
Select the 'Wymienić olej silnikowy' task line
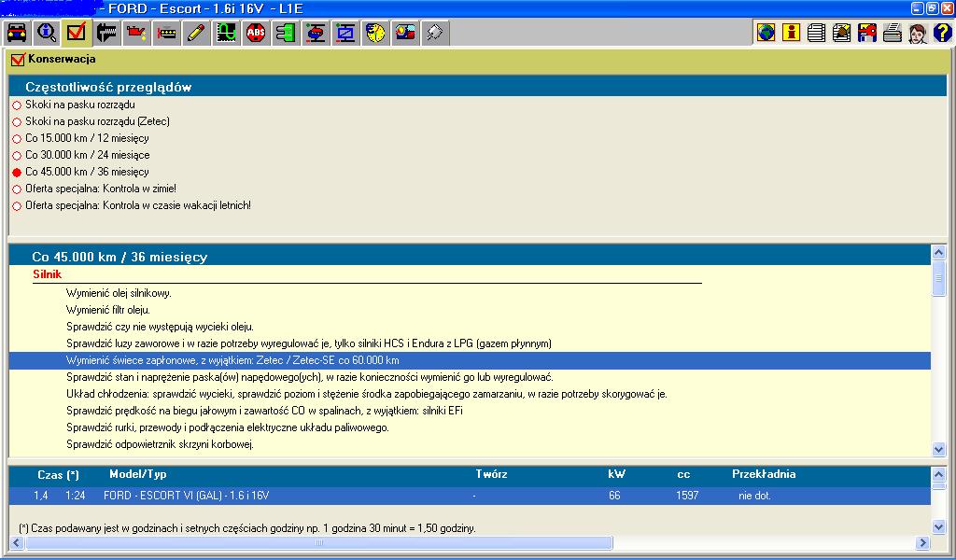(x=119, y=293)
